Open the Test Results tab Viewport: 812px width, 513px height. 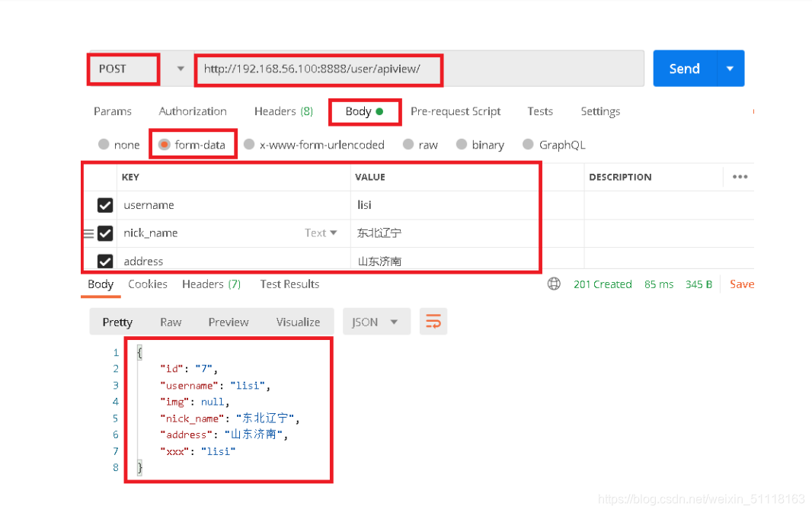[x=289, y=284]
